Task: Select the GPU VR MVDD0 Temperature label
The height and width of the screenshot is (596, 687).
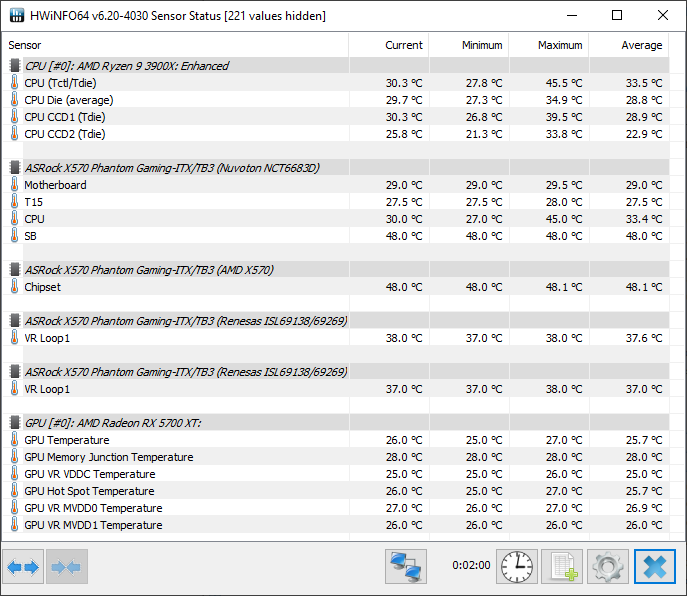Action: pos(93,508)
